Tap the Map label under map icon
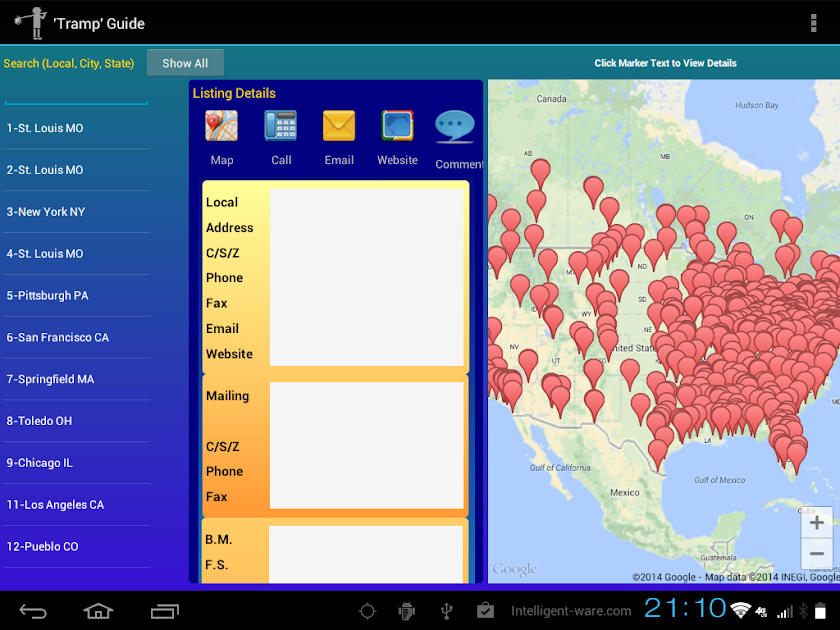Image resolution: width=840 pixels, height=630 pixels. coord(222,160)
